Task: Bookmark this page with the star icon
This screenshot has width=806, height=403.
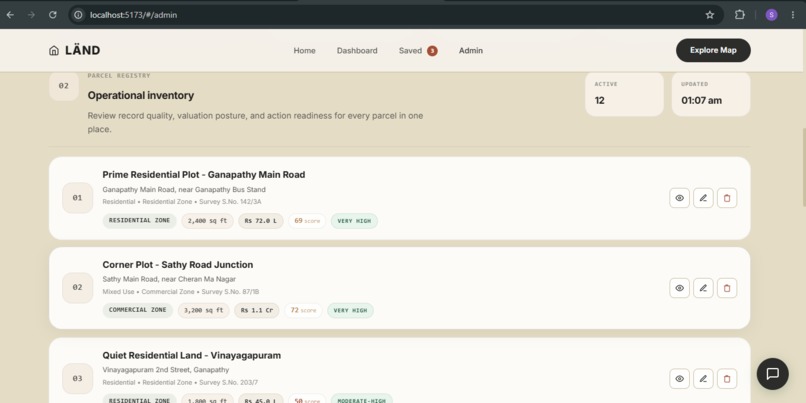Action: (x=709, y=15)
